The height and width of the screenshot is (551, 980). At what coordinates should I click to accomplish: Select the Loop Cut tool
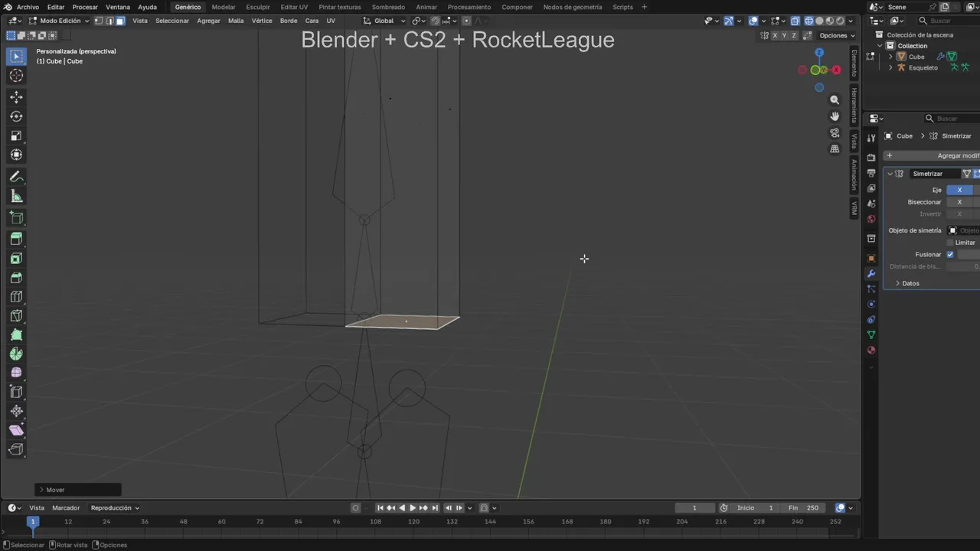16,296
